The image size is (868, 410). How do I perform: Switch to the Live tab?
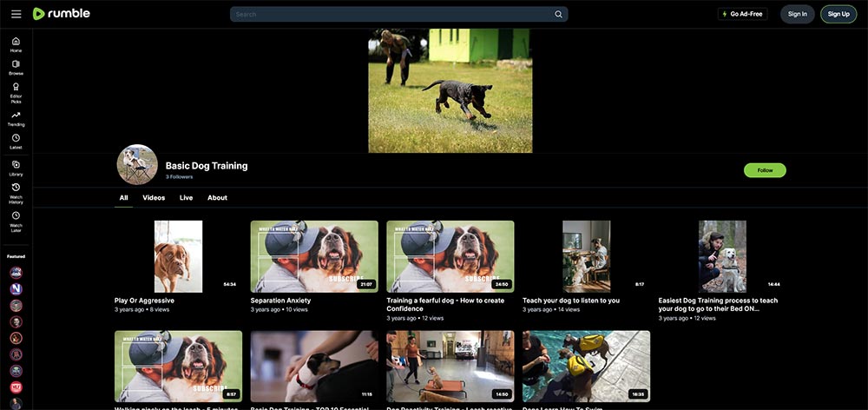(186, 198)
